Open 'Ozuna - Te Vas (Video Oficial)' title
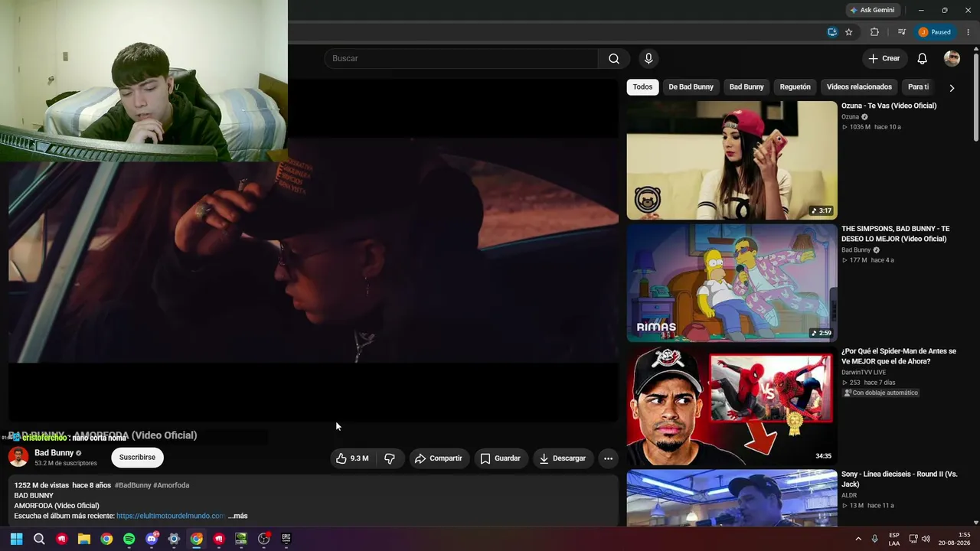This screenshot has height=551, width=980. pyautogui.click(x=889, y=106)
